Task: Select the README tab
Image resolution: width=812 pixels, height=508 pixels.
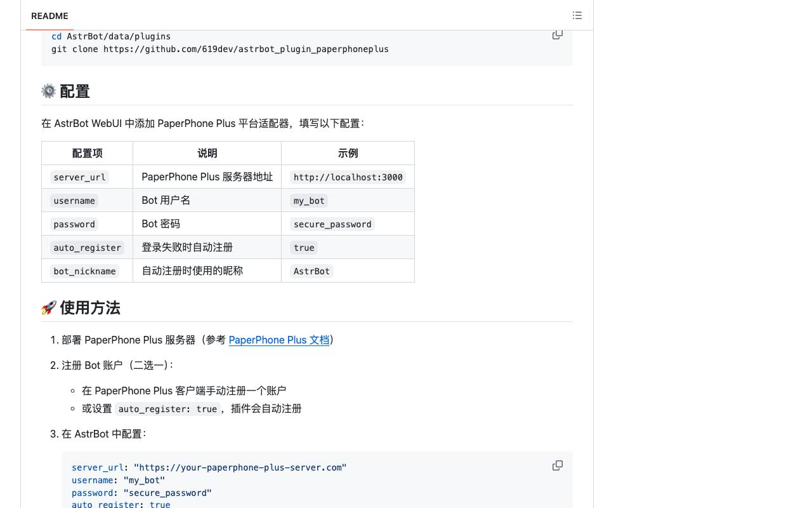Action: point(49,16)
